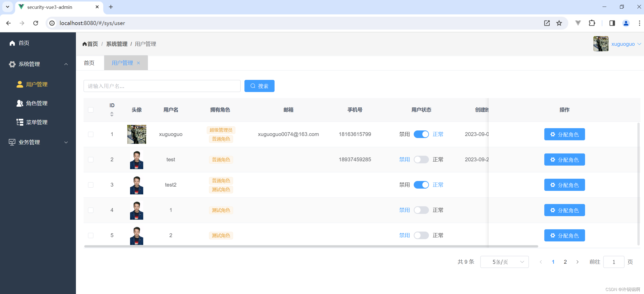Click the go-to-page number input
644x294 pixels.
[614, 262]
